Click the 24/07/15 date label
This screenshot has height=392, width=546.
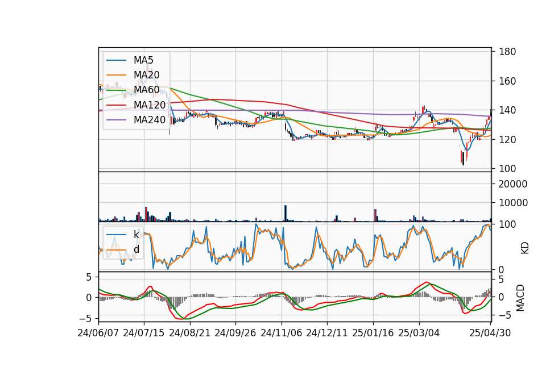point(144,333)
